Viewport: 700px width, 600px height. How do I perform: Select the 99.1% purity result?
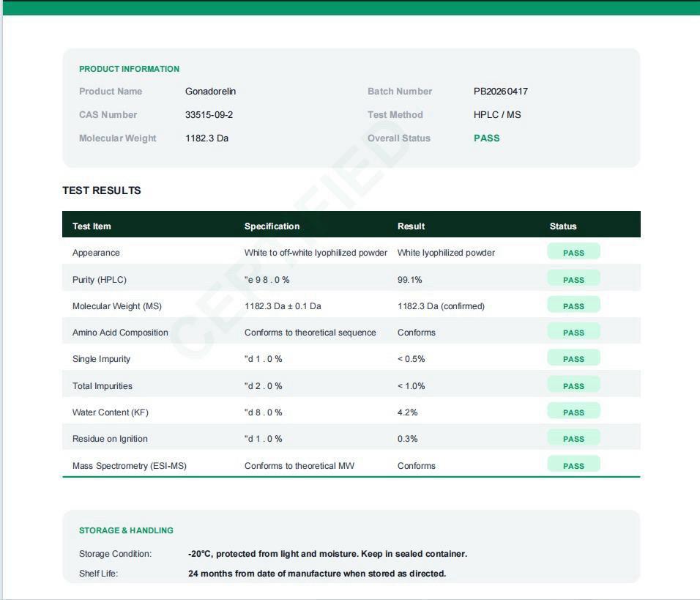tap(409, 280)
